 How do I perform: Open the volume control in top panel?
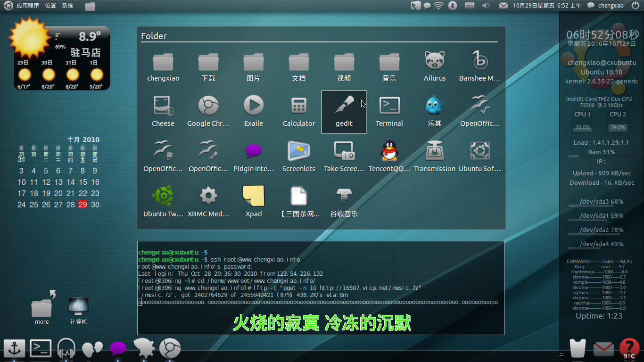click(486, 6)
